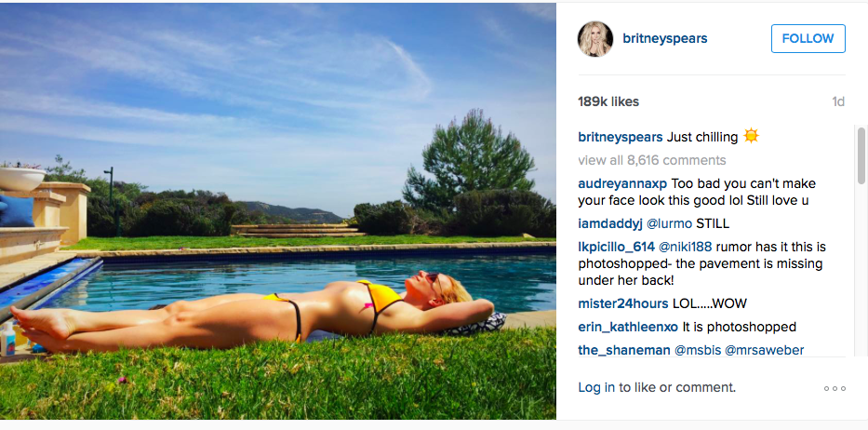Click the @niki188 mention
Image resolution: width=868 pixels, height=430 pixels.
click(686, 248)
